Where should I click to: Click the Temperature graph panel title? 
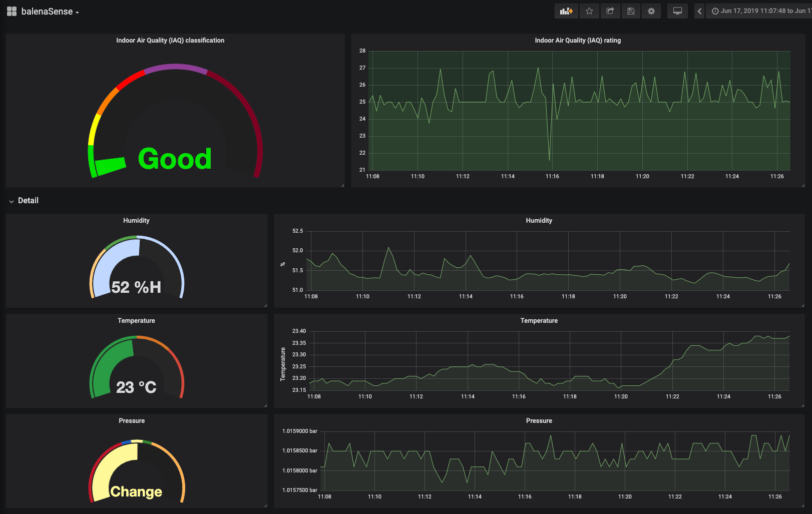point(539,321)
